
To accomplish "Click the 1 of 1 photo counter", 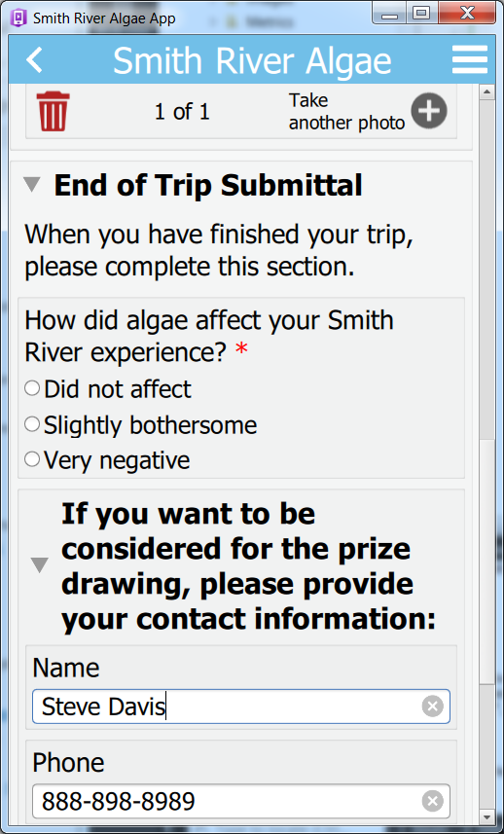I will click(182, 112).
